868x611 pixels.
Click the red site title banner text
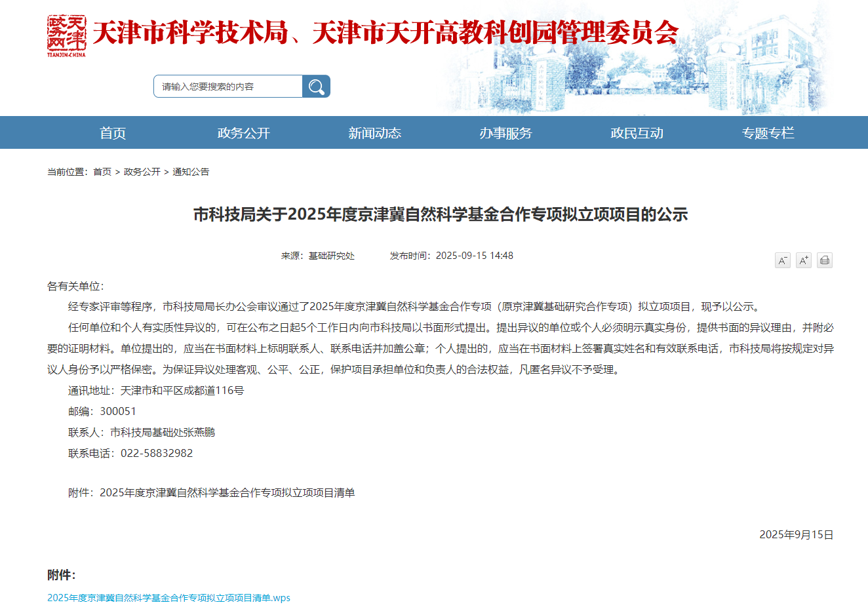pyautogui.click(x=385, y=33)
